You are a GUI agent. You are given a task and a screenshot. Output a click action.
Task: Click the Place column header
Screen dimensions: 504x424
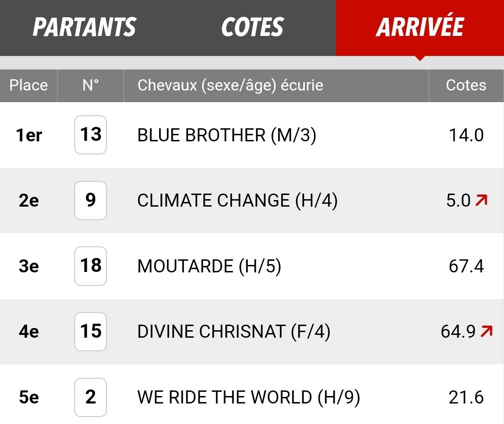(28, 85)
